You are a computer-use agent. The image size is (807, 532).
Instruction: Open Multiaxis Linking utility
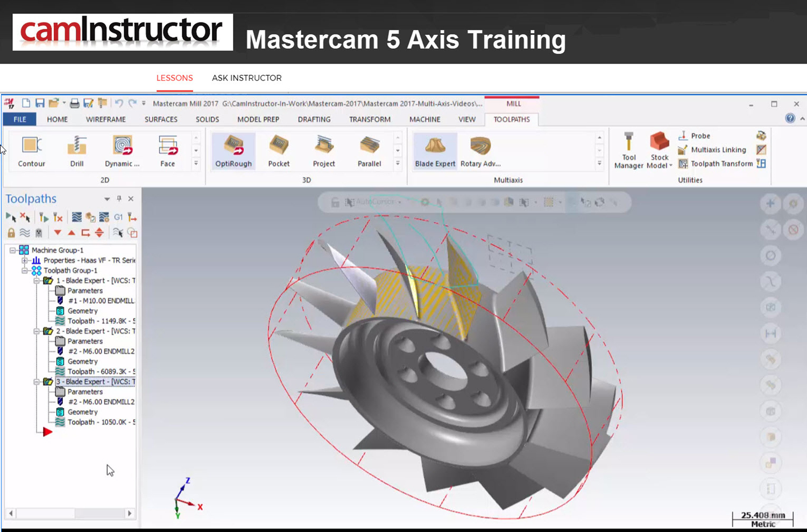click(712, 150)
